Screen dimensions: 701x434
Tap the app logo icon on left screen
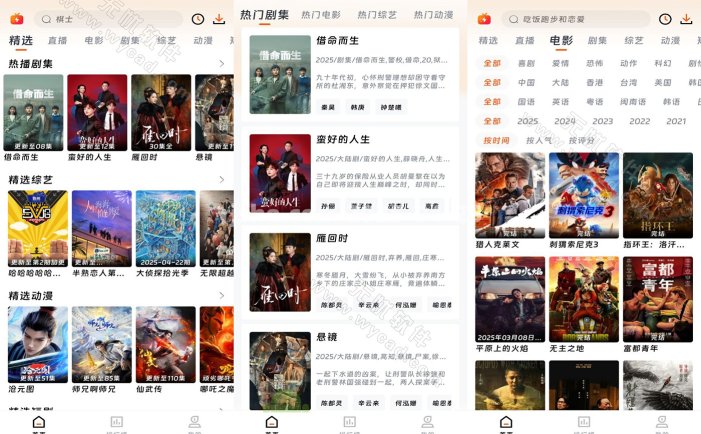17,19
